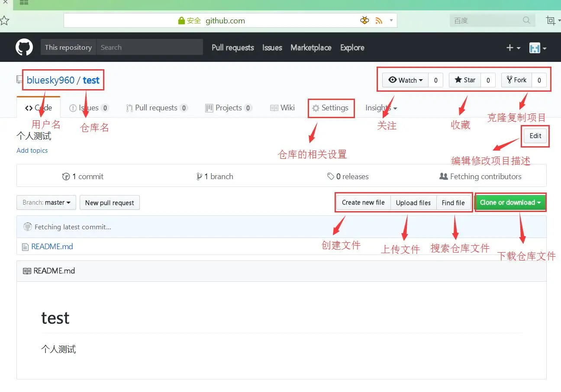The height and width of the screenshot is (392, 561).
Task: Click the New pull request button
Action: [110, 202]
